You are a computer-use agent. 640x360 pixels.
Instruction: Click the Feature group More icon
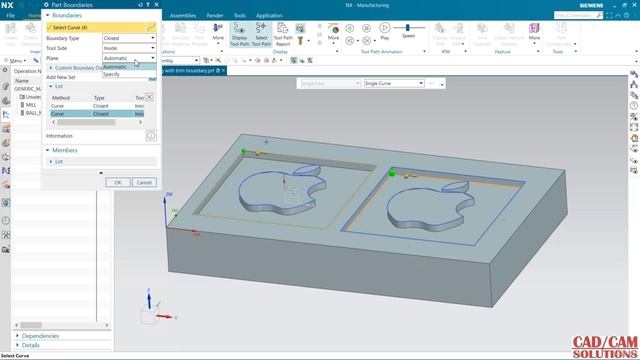(534, 32)
